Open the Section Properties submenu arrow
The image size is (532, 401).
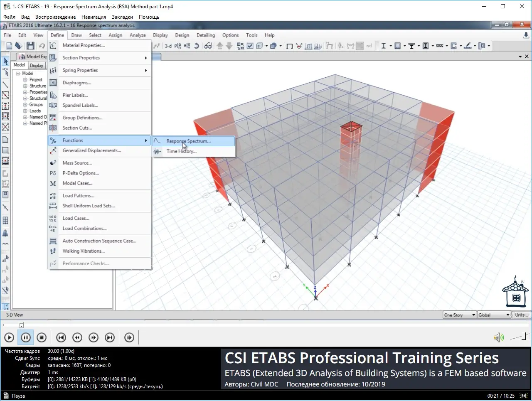[x=146, y=58]
